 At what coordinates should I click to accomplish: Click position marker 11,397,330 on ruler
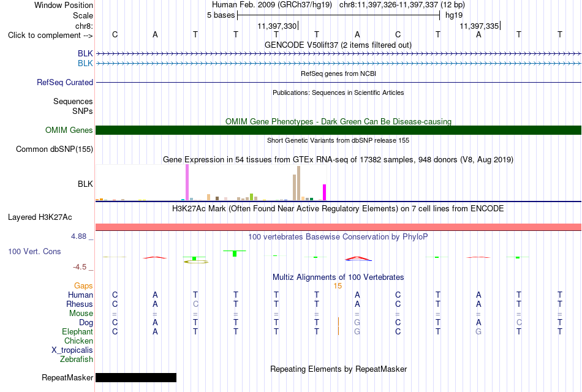pyautogui.click(x=278, y=26)
